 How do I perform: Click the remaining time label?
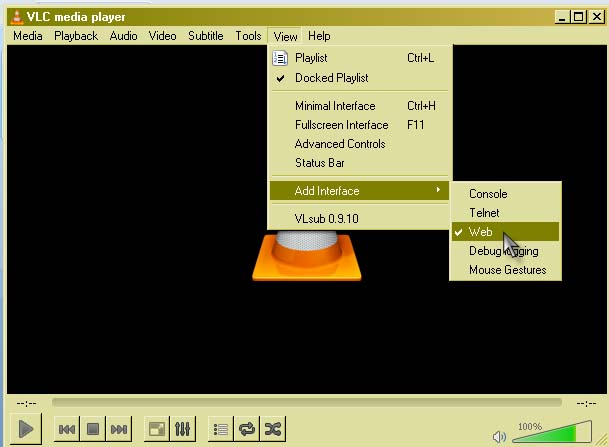coord(586,404)
